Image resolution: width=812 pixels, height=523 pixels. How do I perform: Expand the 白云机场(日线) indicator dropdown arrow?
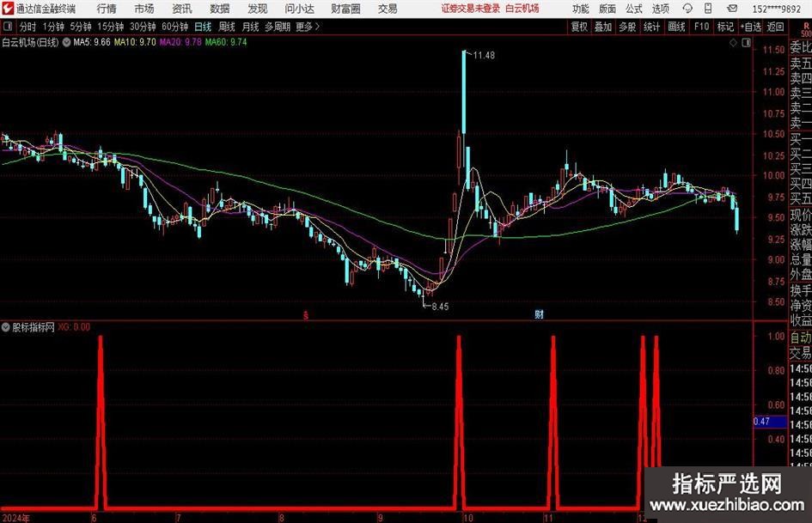[x=67, y=42]
